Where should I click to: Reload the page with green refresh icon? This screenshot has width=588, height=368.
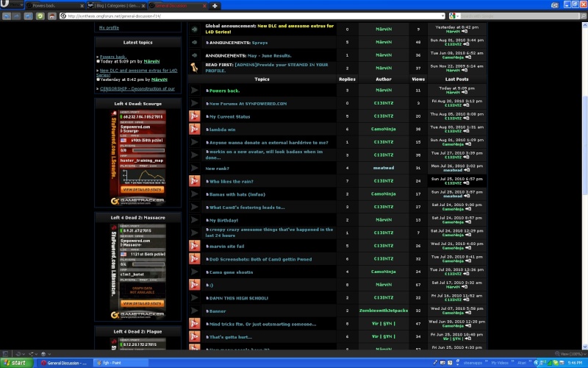click(40, 16)
